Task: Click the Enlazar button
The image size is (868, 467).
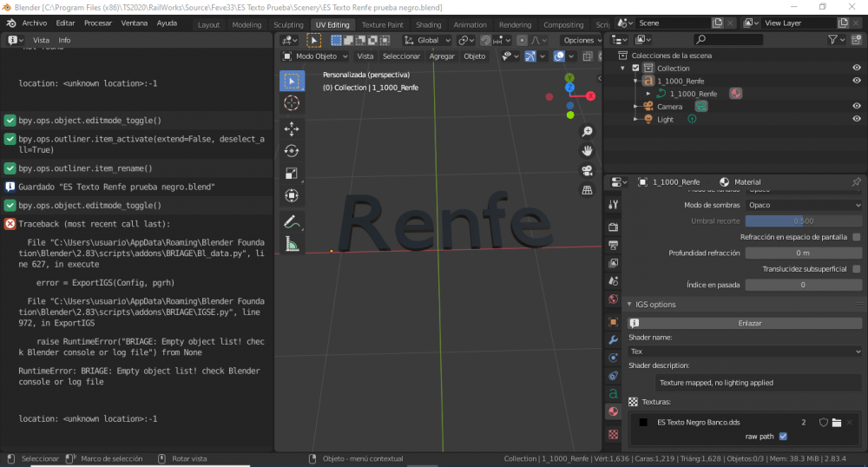Action: (750, 323)
